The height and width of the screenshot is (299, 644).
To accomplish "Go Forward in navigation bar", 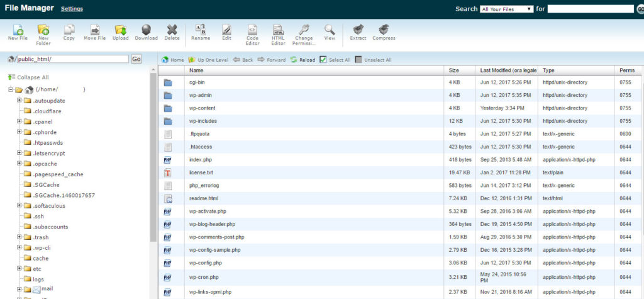I will pos(272,60).
